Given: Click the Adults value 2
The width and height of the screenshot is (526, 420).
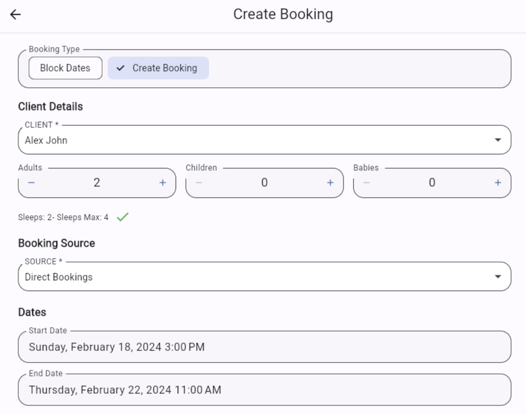Looking at the screenshot, I should (97, 183).
